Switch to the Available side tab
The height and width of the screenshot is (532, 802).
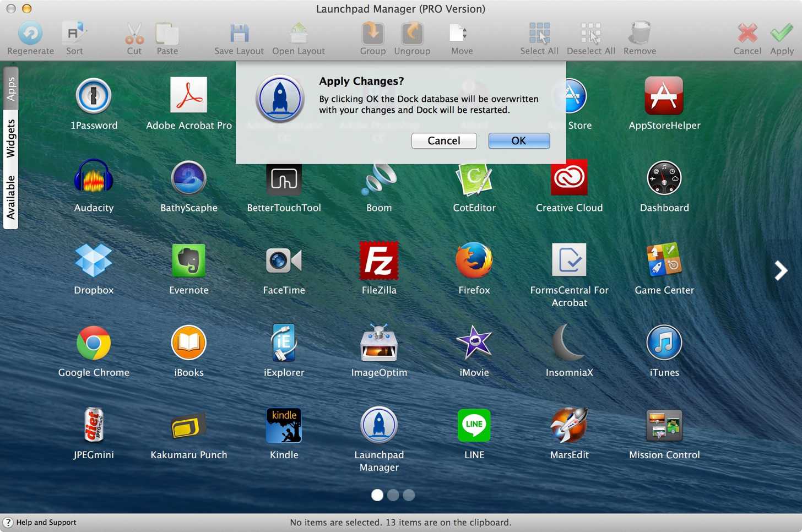[10, 197]
